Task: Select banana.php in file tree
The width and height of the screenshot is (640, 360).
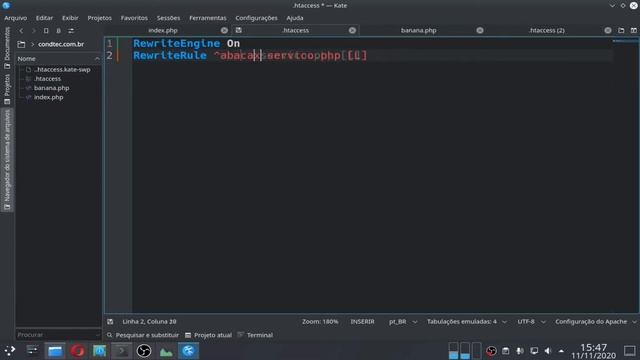Action: tap(51, 88)
